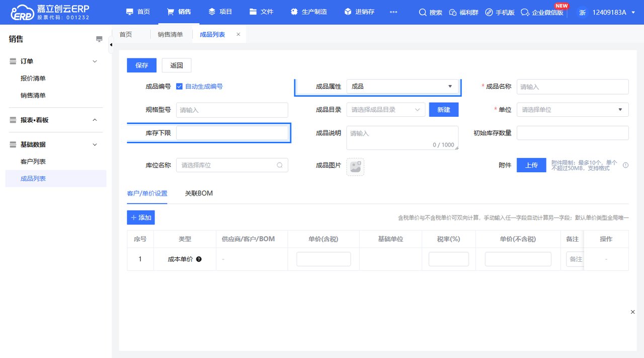Screen dimensions: 644x358
Task: Switch to the 销售清单 page tab
Action: tap(170, 34)
